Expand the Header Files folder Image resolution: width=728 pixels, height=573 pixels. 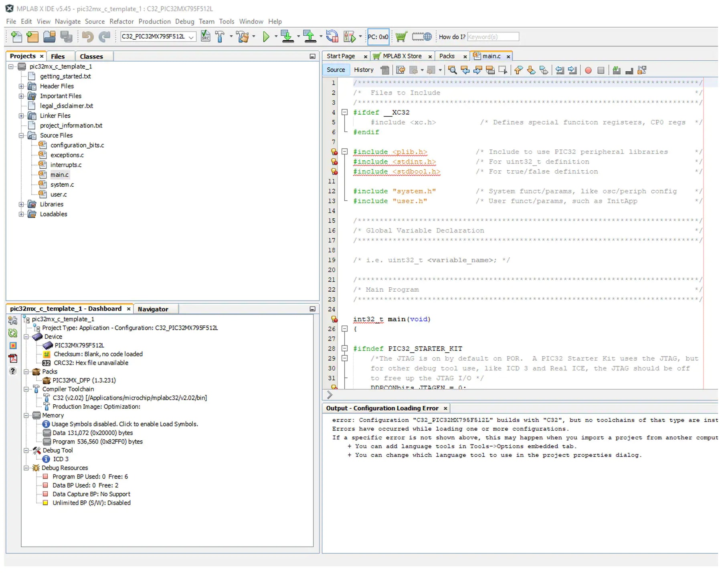[21, 86]
